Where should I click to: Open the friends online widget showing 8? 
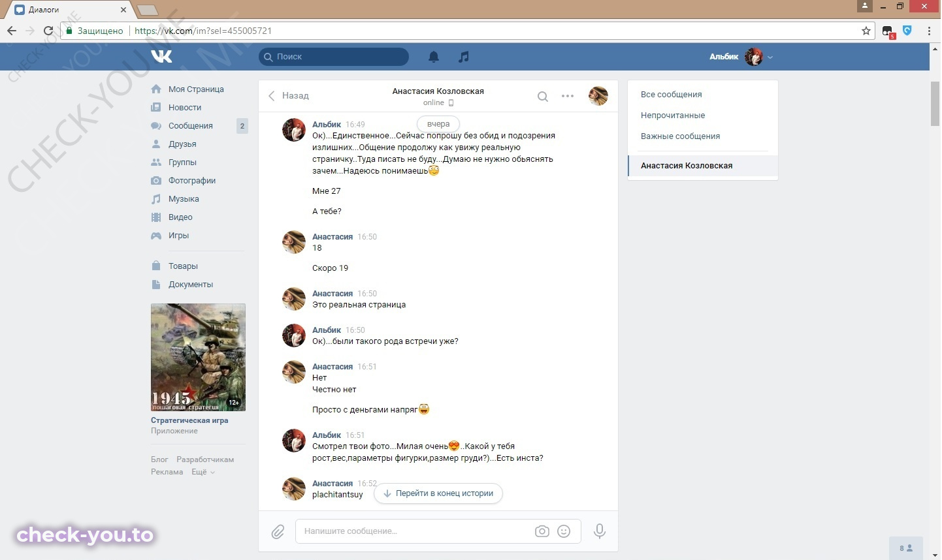tap(906, 548)
